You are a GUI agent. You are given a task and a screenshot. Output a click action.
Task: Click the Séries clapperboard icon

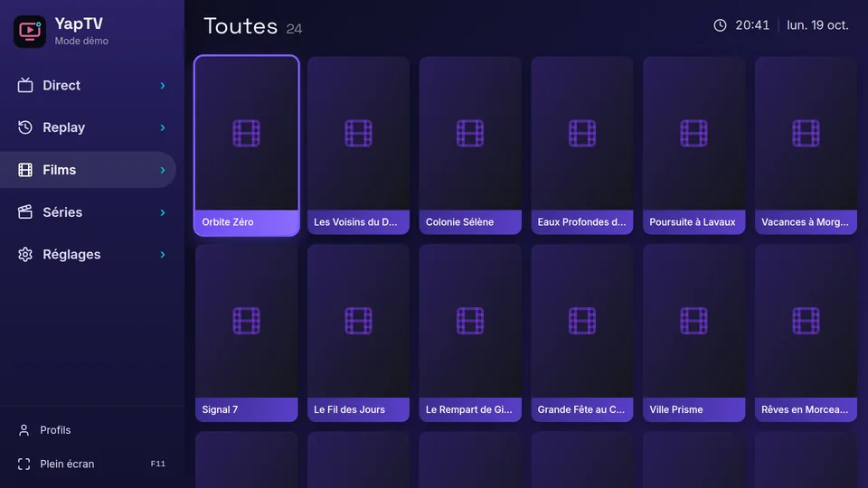[25, 211]
